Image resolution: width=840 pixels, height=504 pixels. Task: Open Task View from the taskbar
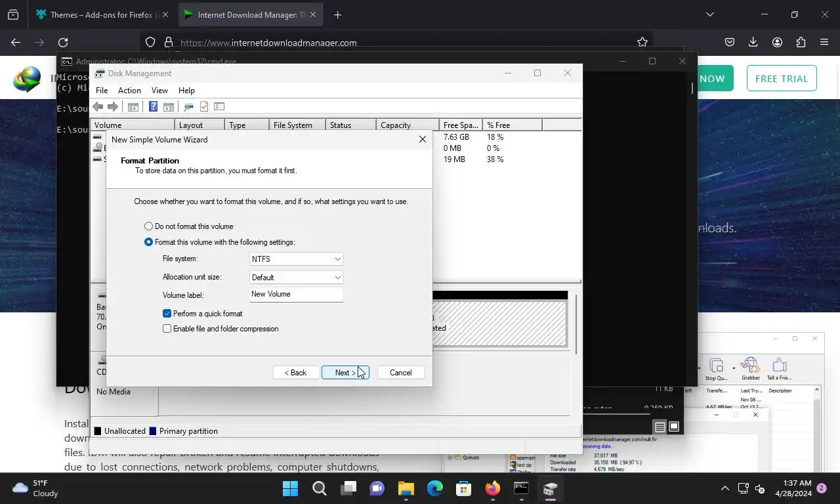(x=348, y=488)
